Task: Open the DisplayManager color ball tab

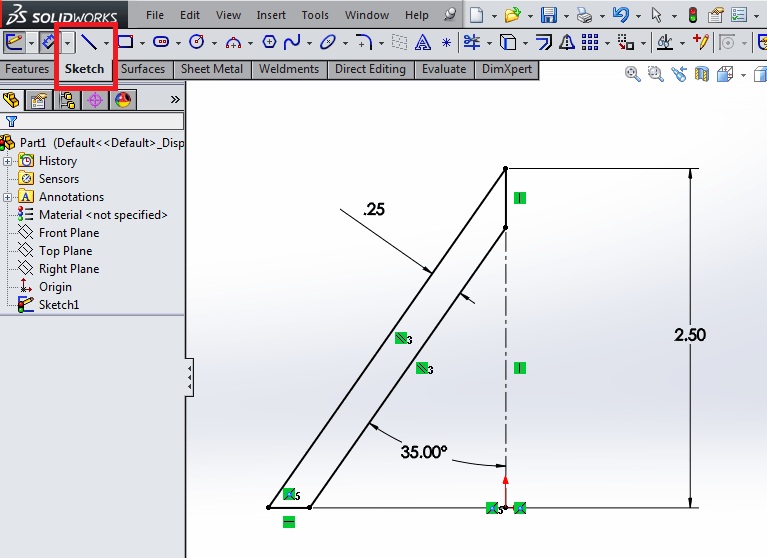Action: (x=123, y=100)
